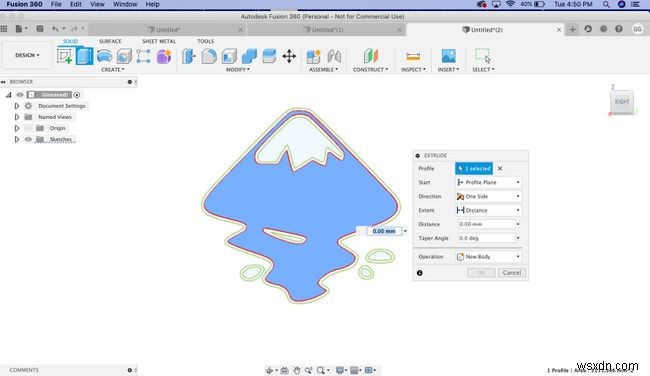The width and height of the screenshot is (650, 376).
Task: Select the Press Pull tool
Action: 189,56
